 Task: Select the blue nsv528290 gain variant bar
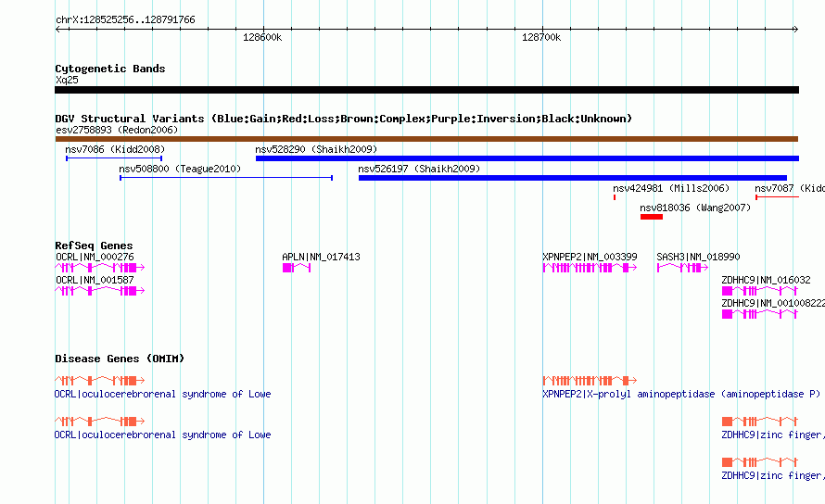tap(527, 158)
